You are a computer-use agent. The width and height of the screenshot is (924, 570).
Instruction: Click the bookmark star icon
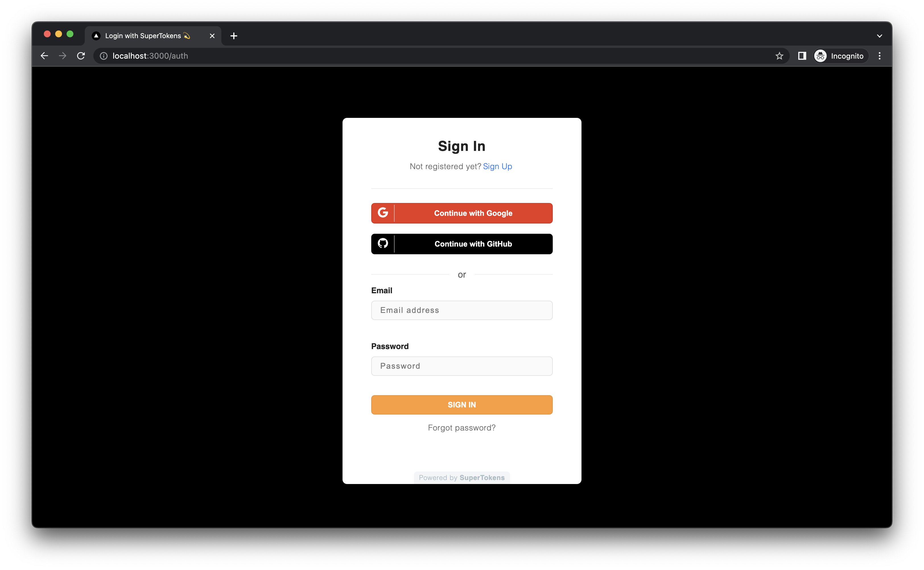(779, 56)
